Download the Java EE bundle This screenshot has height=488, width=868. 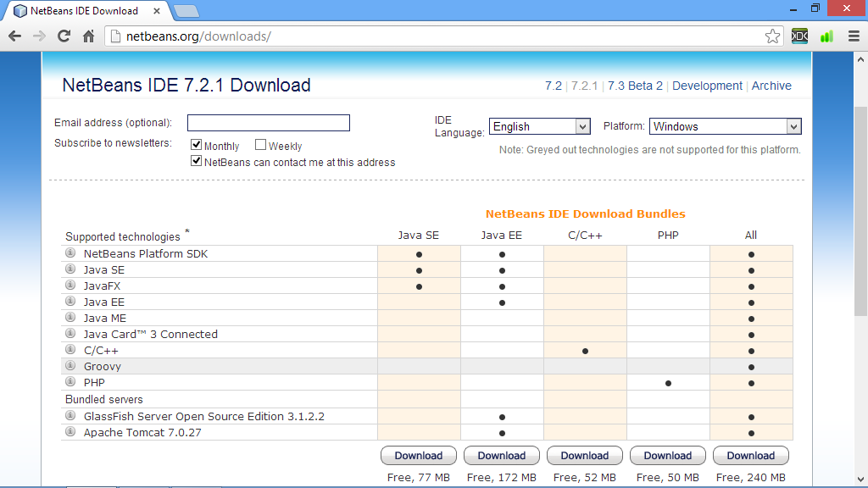pyautogui.click(x=502, y=455)
